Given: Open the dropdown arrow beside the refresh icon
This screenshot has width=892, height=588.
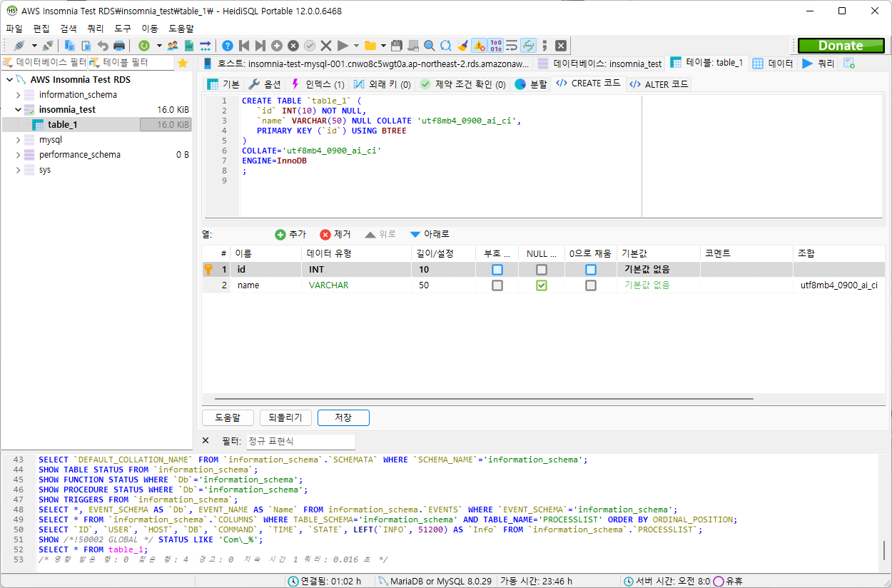Looking at the screenshot, I should [159, 46].
